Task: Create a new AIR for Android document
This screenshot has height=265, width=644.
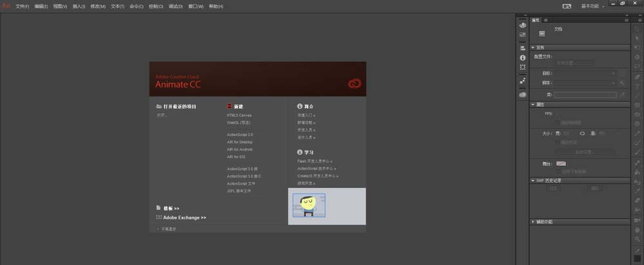Action: pos(240,149)
